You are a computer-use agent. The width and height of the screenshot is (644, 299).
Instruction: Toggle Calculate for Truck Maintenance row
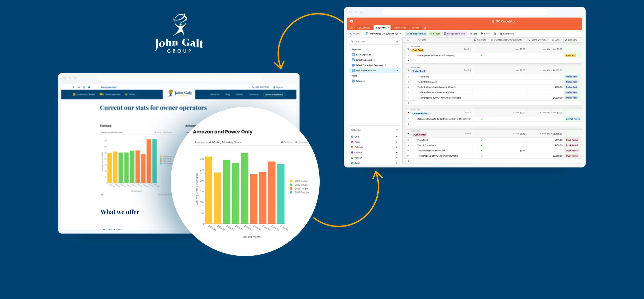(x=481, y=151)
